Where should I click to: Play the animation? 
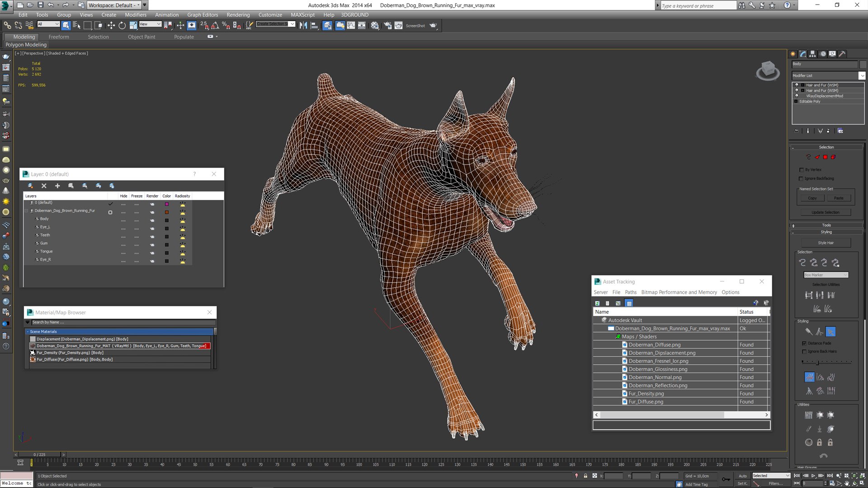pyautogui.click(x=813, y=476)
